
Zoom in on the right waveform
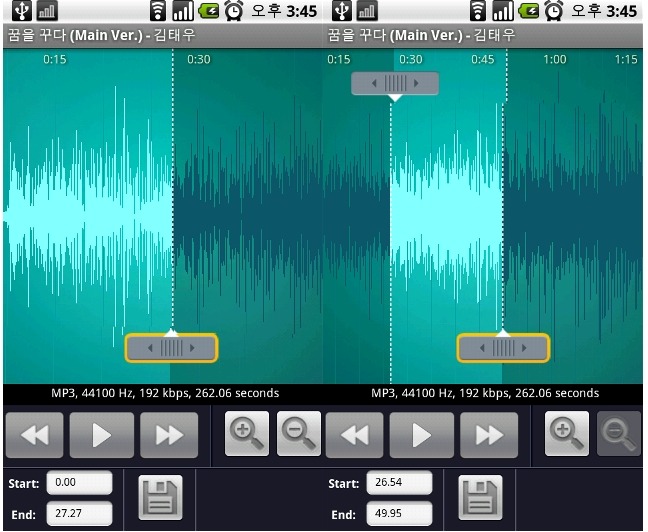click(x=567, y=434)
